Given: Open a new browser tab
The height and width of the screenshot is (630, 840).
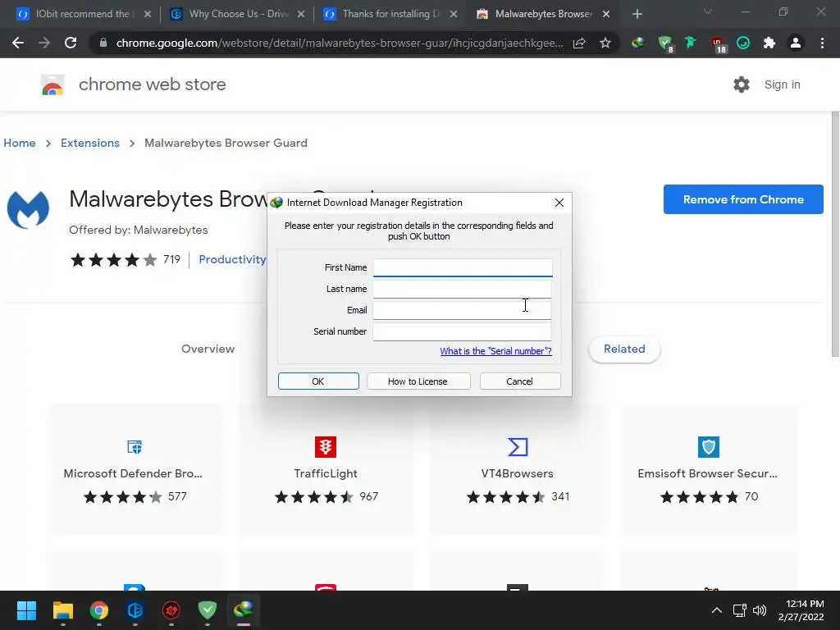Looking at the screenshot, I should coord(637,14).
